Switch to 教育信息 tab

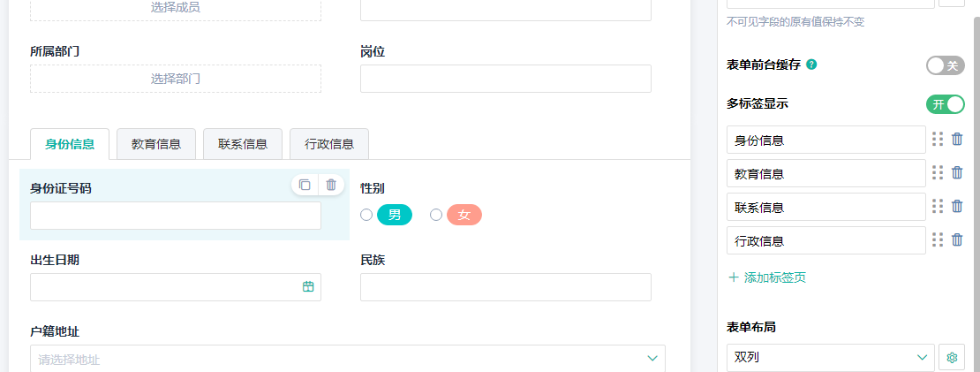[x=156, y=144]
